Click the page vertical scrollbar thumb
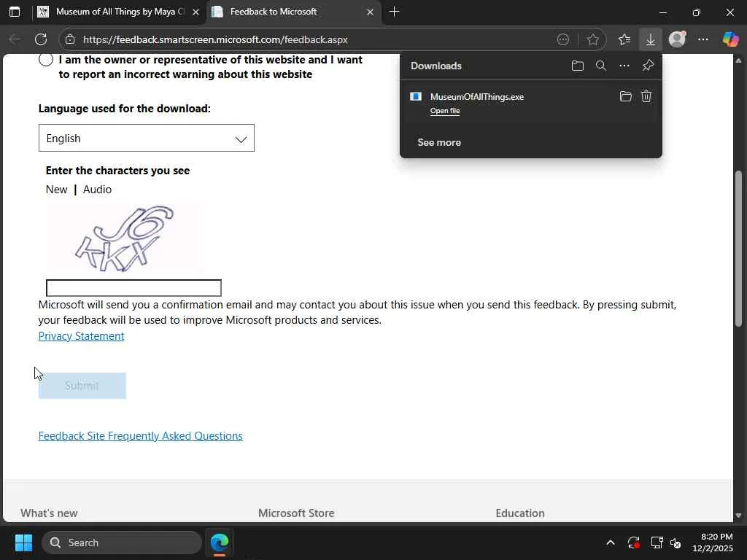This screenshot has height=560, width=747. click(x=738, y=249)
